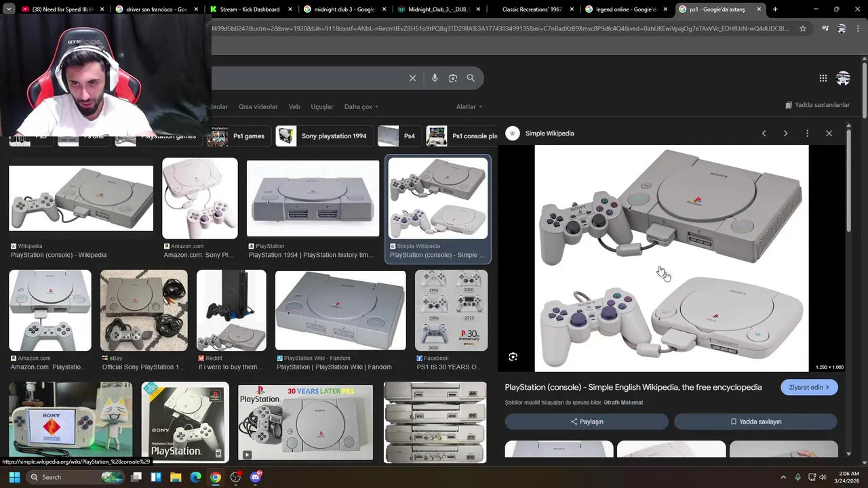The image size is (868, 488).
Task: Expand the Daha çox dropdown
Action: 361,106
